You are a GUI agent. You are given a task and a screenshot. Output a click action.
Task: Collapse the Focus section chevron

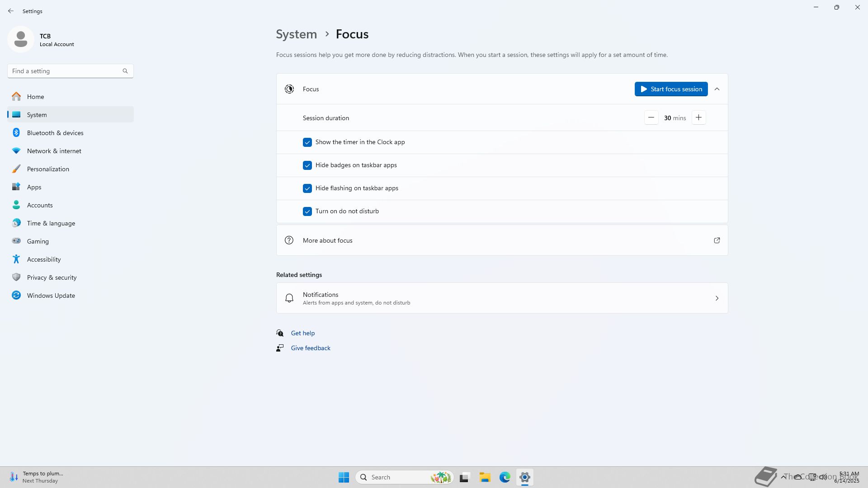pyautogui.click(x=717, y=89)
